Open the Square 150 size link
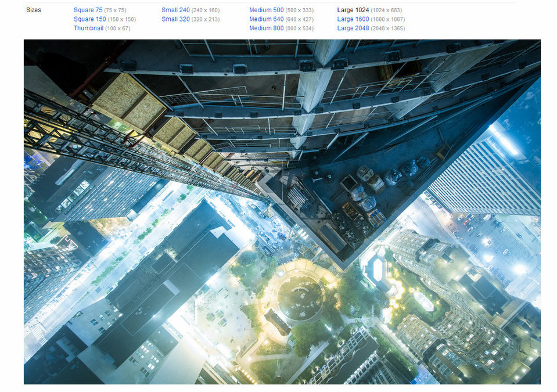Screen dimensions: 557x392 coord(90,19)
